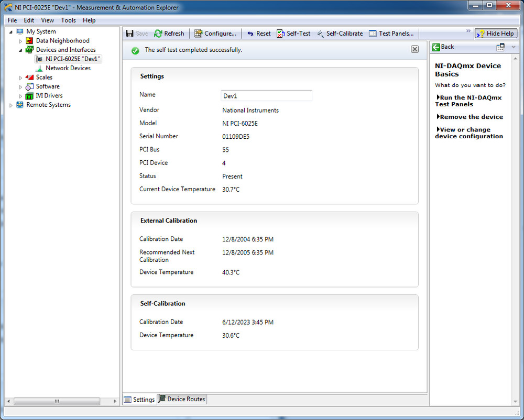This screenshot has width=524, height=420.
Task: Click the tree horizontal scrollbar thumb
Action: pyautogui.click(x=57, y=401)
